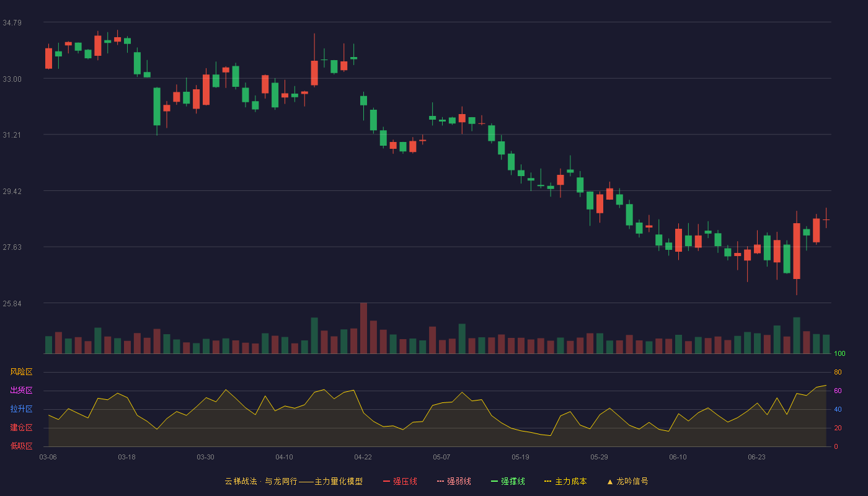868x496 pixels.
Task: Click the 04-10 date label
Action: click(x=284, y=457)
